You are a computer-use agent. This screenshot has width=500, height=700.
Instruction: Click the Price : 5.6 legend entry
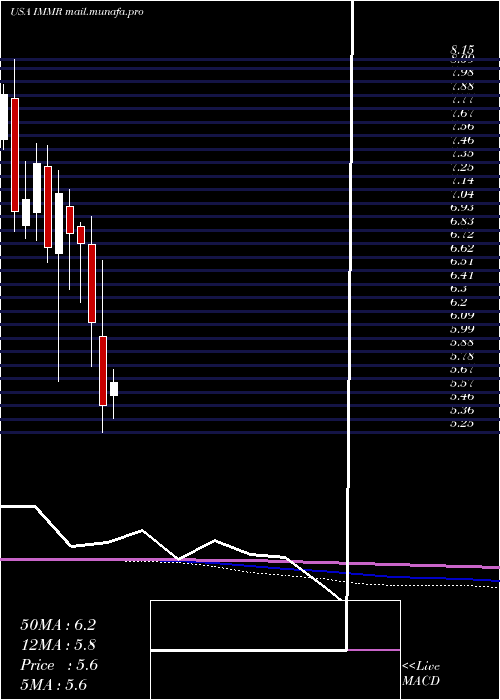click(x=59, y=665)
